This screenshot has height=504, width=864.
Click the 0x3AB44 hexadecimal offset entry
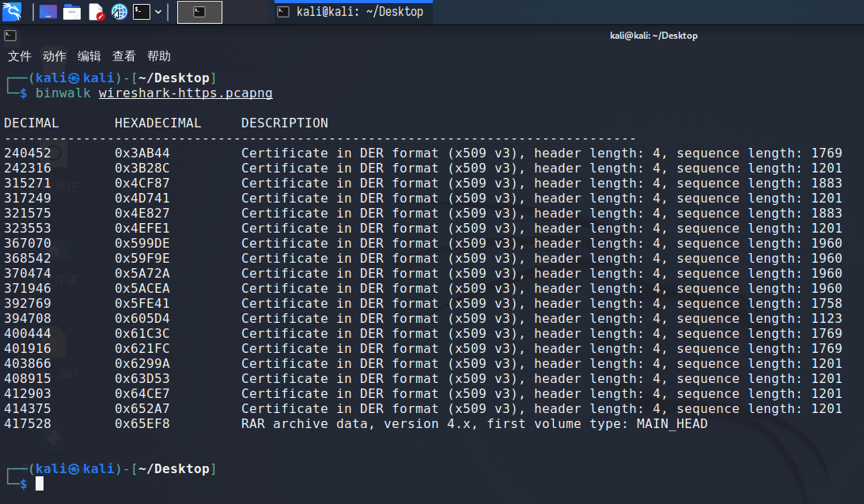click(x=142, y=153)
